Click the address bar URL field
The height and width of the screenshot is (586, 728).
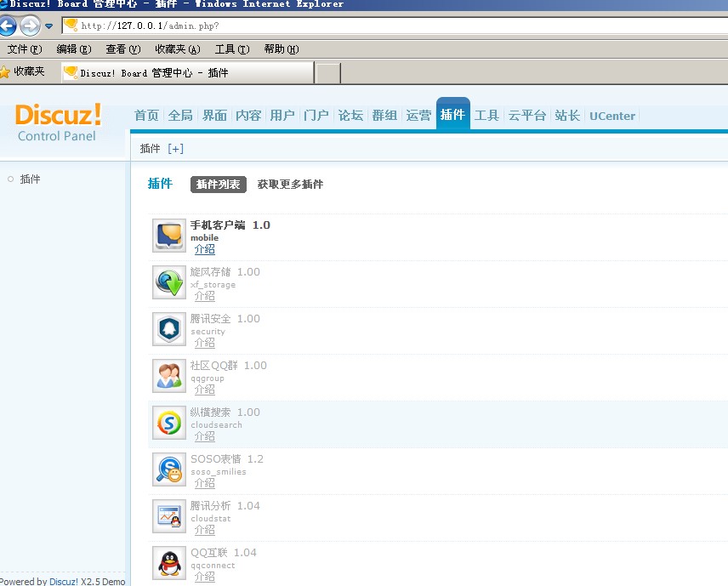coord(395,26)
